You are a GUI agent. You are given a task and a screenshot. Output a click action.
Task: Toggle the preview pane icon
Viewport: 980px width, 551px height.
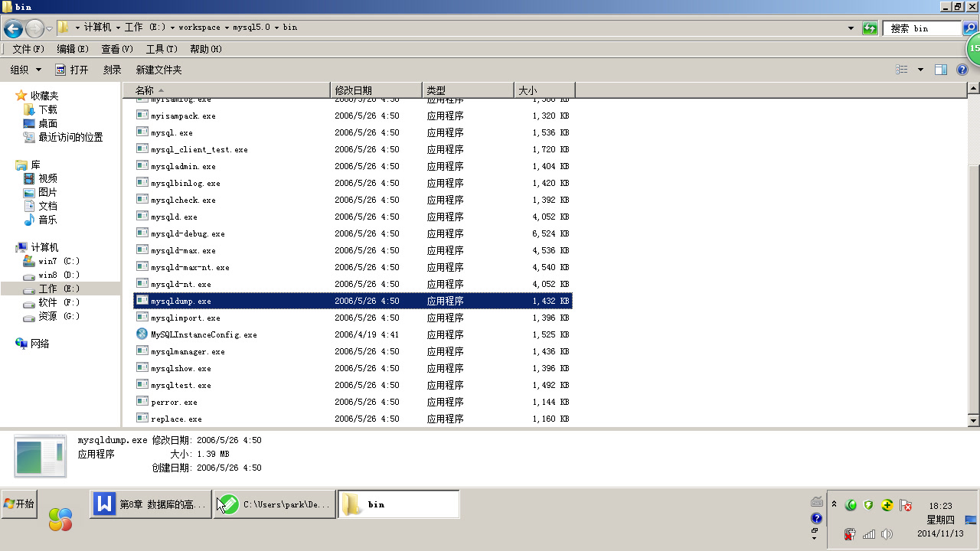coord(941,70)
